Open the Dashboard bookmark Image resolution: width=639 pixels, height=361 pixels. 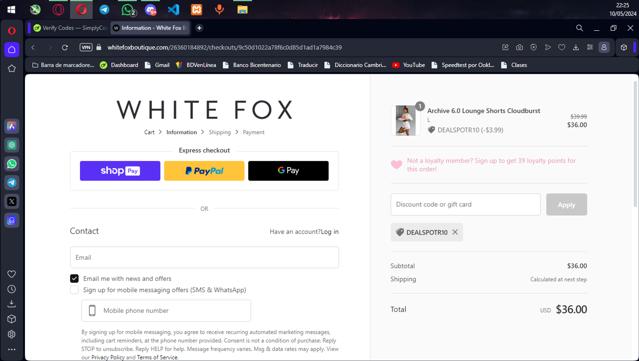[119, 65]
